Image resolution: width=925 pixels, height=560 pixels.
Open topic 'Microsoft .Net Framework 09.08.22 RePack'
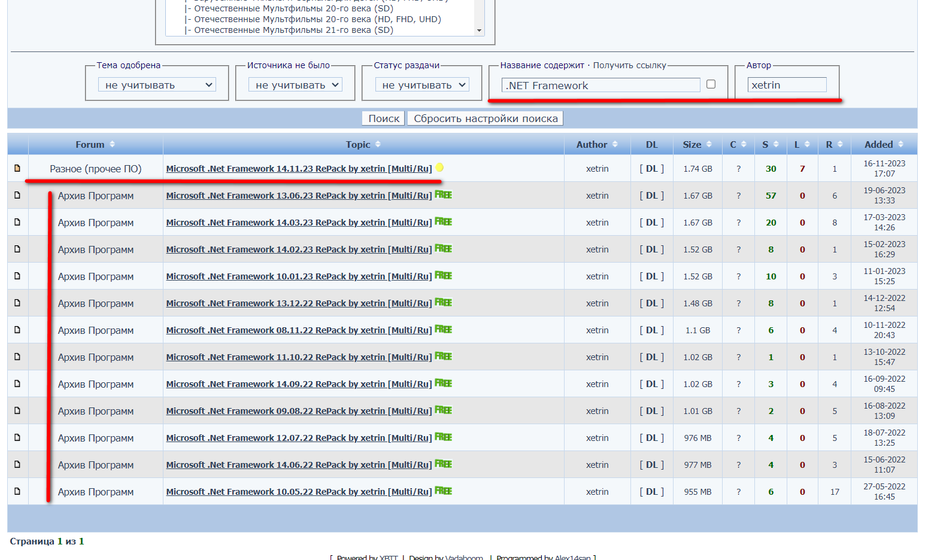point(299,411)
